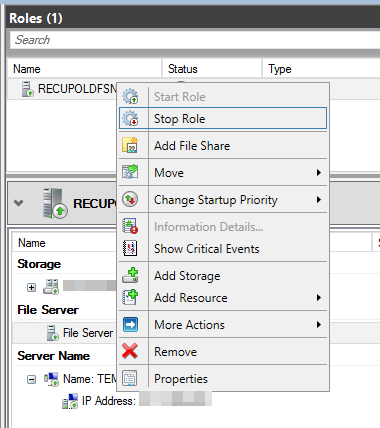
Task: Choose Add File Share menu entry
Action: coord(223,146)
